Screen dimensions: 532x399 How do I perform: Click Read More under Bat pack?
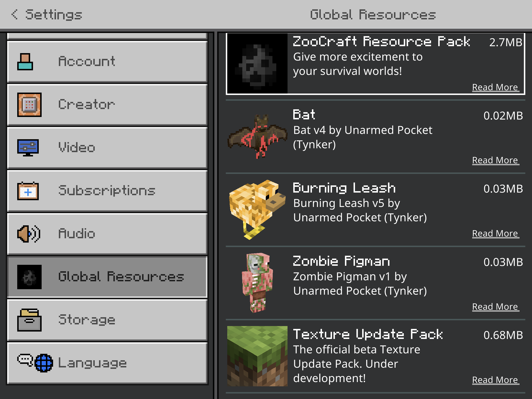(495, 160)
